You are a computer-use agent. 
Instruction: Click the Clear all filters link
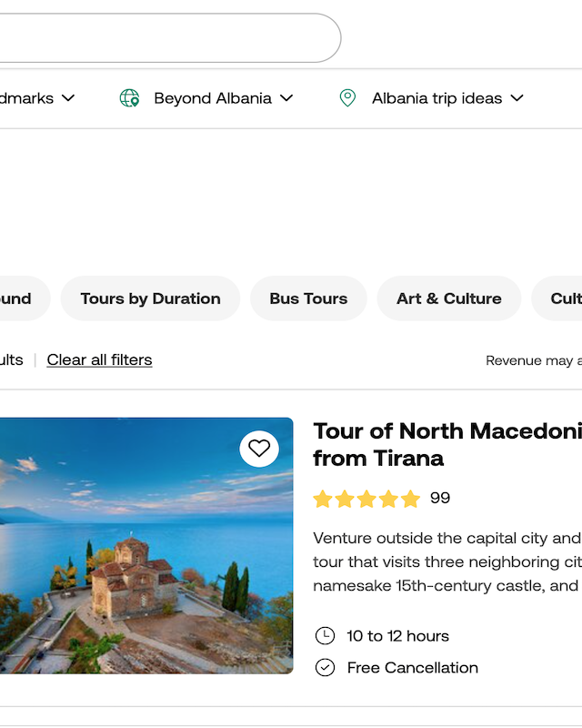point(99,359)
